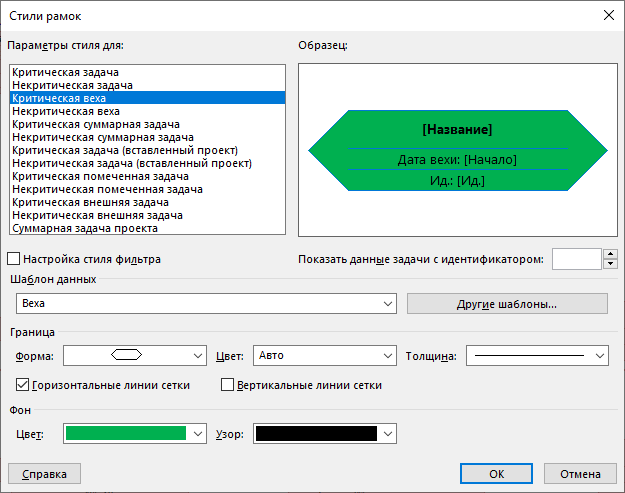Close the 'Стили рамок' dialog
625x493 pixels.
[609, 16]
